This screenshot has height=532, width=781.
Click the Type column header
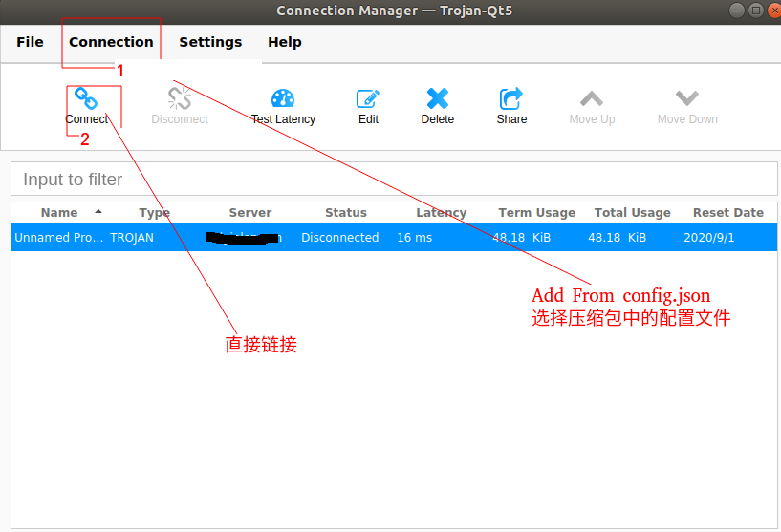[x=154, y=213]
